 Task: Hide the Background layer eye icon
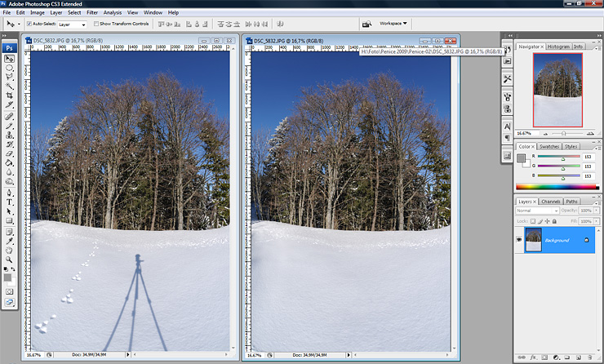[x=520, y=239]
